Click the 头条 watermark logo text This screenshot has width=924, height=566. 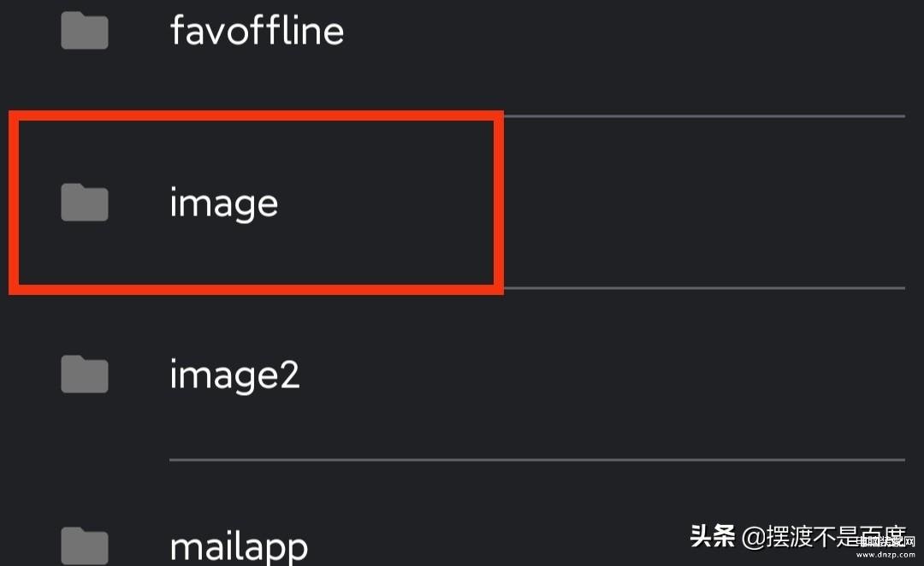point(713,536)
